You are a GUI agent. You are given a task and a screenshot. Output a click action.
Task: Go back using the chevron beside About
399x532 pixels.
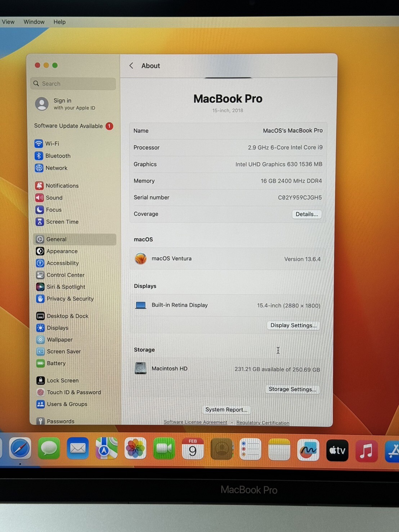pos(131,66)
